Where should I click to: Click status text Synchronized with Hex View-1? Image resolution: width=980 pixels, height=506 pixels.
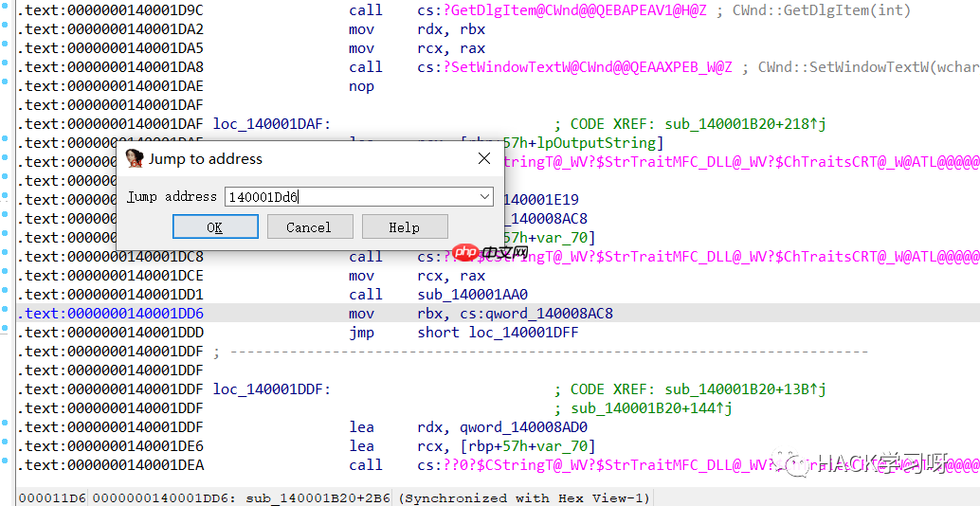[x=524, y=497]
